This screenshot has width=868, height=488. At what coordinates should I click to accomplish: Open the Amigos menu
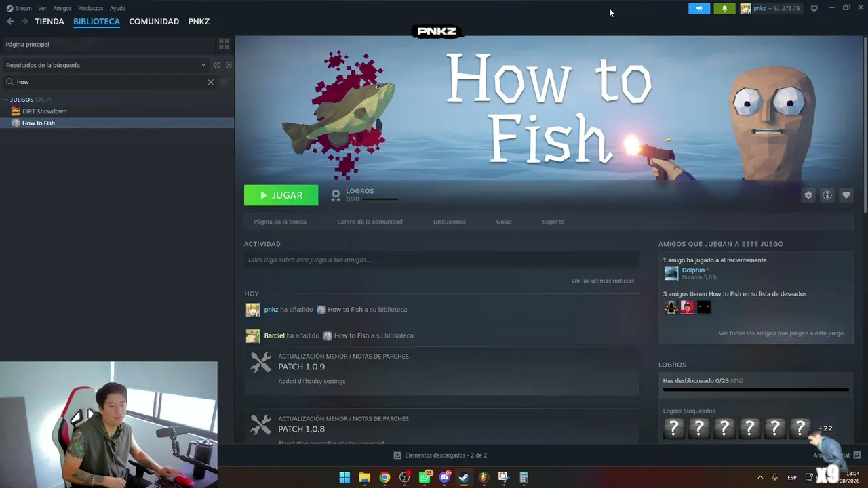(62, 8)
